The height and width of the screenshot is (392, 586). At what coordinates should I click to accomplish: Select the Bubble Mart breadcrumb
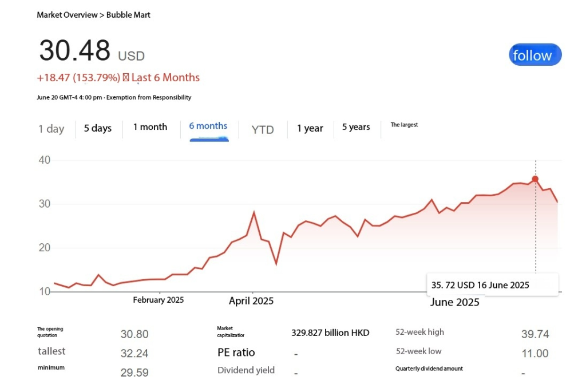(128, 15)
